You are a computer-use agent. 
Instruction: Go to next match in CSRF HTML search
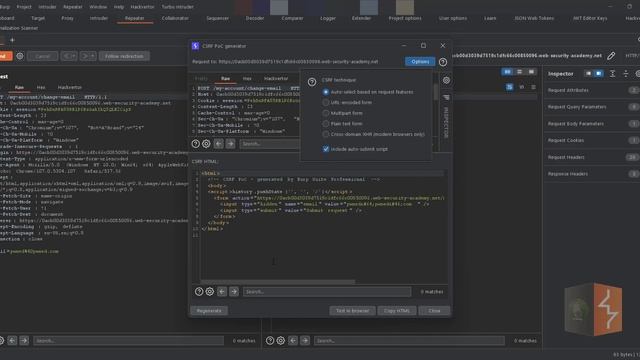(234, 291)
